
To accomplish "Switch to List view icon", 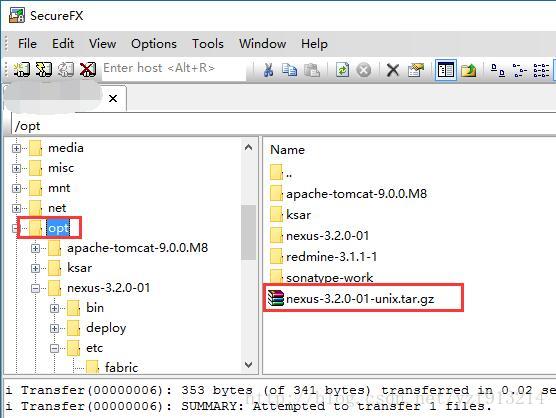I will pos(541,70).
